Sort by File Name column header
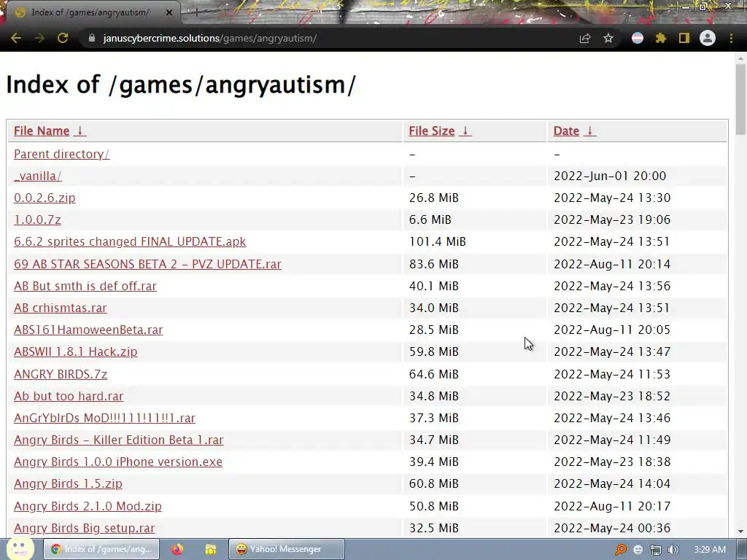This screenshot has height=560, width=747. pyautogui.click(x=42, y=131)
